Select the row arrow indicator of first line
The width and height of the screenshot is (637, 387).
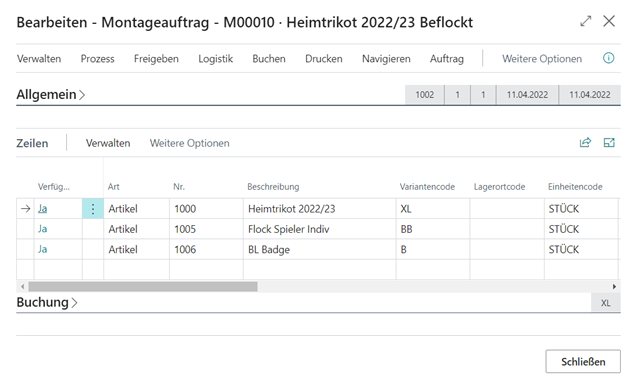click(x=26, y=209)
